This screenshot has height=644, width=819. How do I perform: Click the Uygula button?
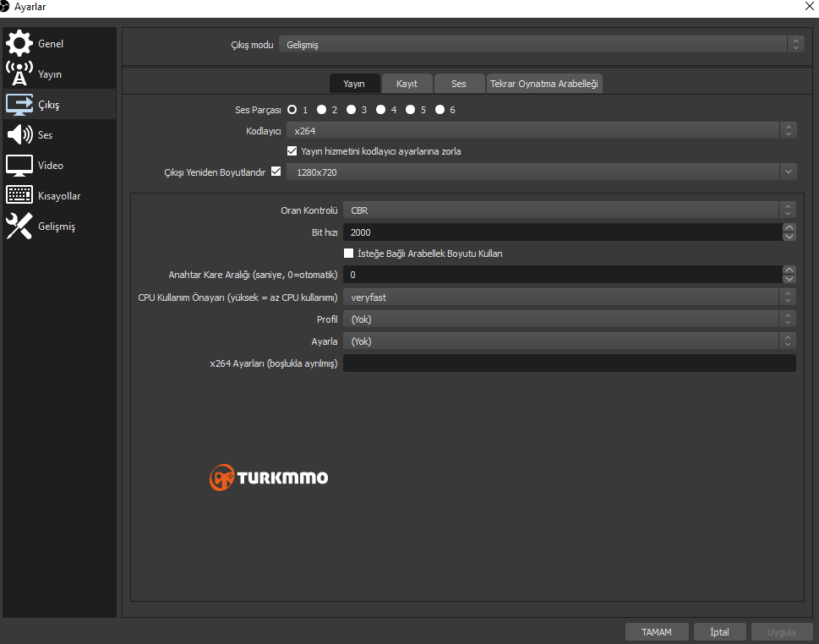(x=782, y=632)
